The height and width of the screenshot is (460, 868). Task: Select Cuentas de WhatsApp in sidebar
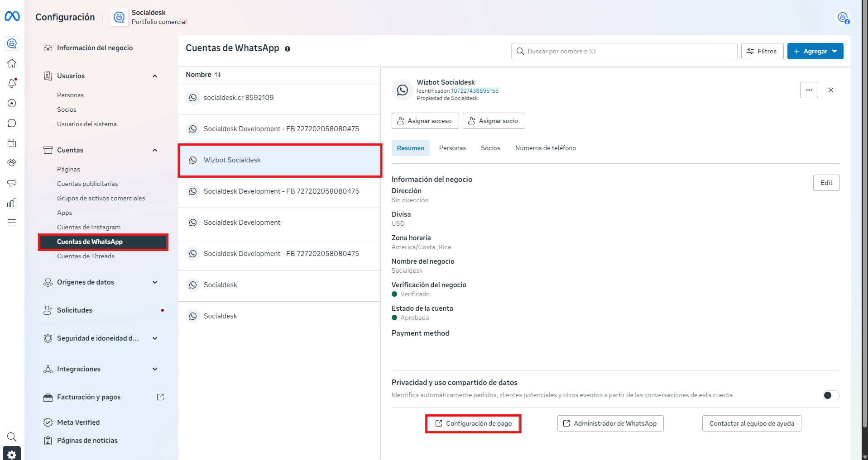coord(104,242)
